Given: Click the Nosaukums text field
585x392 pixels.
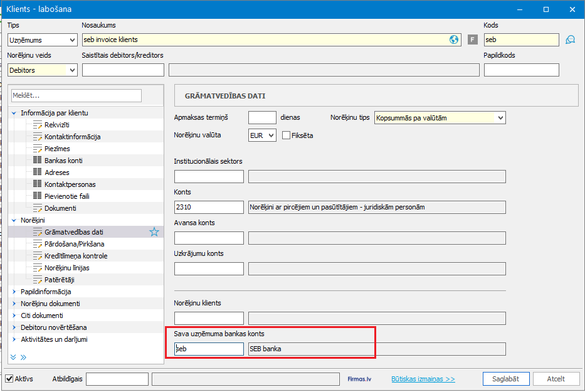Looking at the screenshot, I should pos(272,40).
